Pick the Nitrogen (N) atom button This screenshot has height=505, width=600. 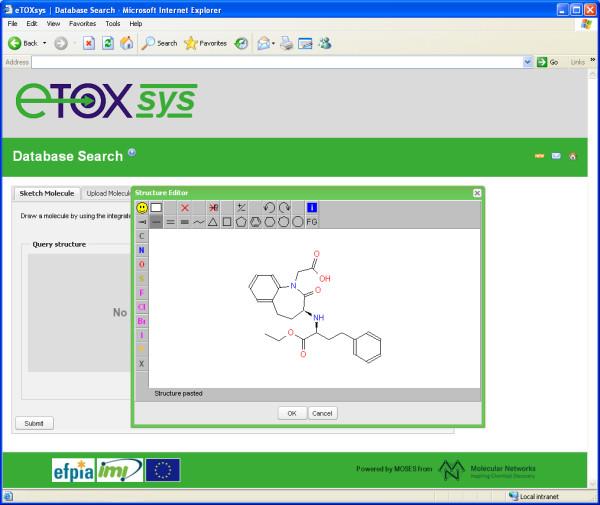[x=141, y=250]
